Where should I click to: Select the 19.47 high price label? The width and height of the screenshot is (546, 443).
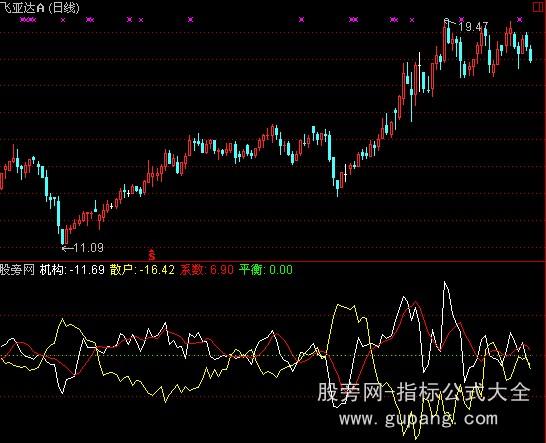click(x=473, y=27)
